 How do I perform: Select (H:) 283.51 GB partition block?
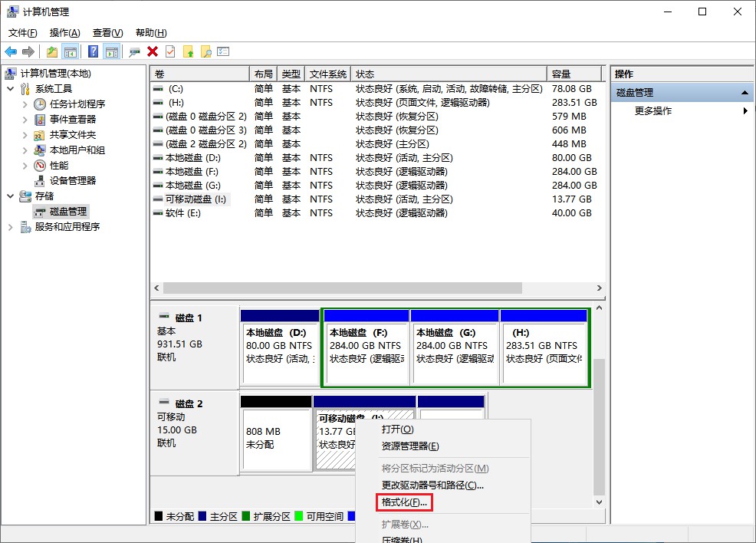tap(544, 347)
